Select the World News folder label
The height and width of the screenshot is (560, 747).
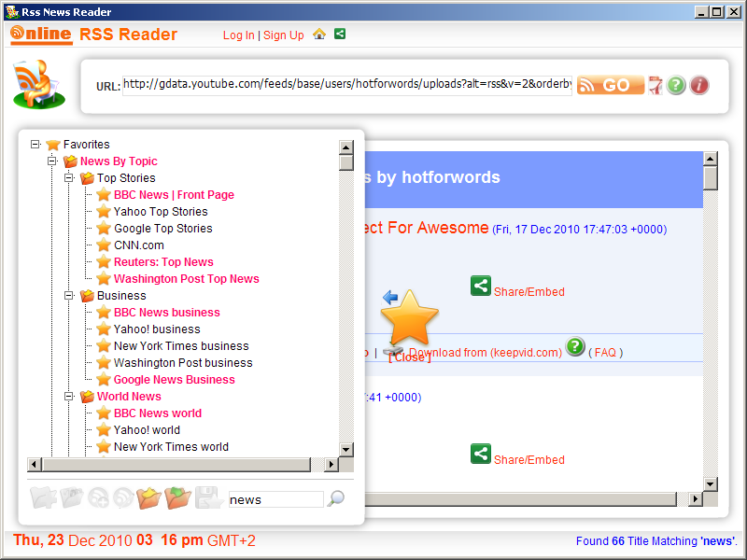[129, 396]
